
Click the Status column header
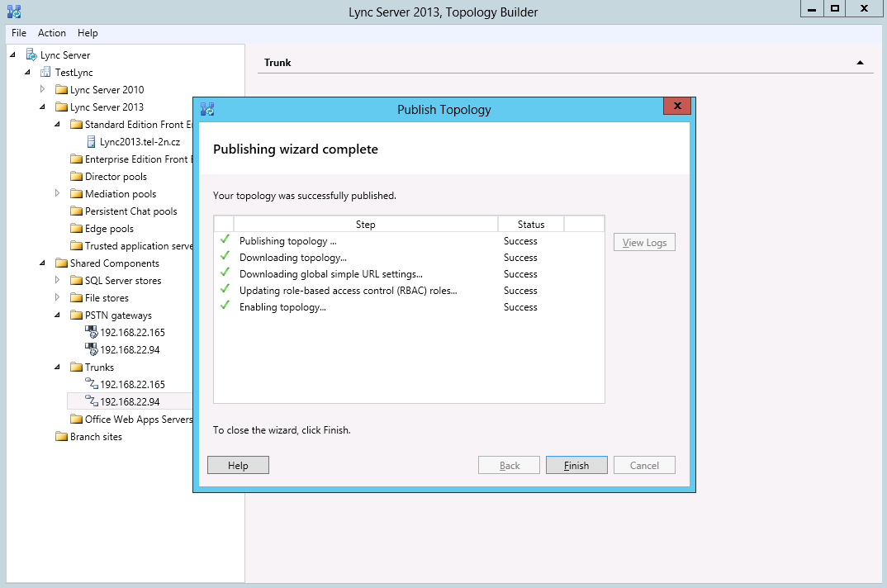530,225
